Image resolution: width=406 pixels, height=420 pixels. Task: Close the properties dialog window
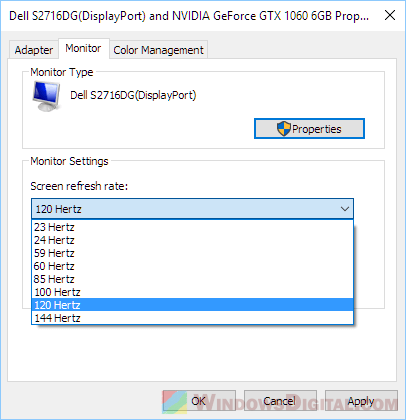tap(390, 15)
